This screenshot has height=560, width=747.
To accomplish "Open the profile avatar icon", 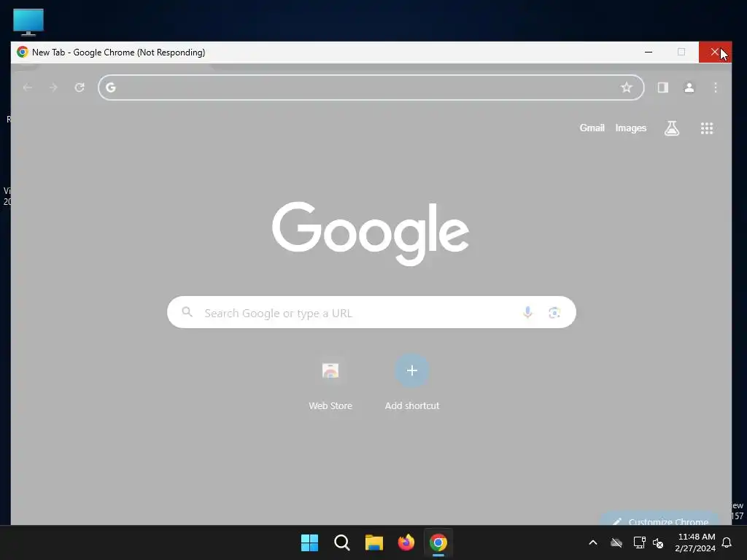I will [689, 87].
